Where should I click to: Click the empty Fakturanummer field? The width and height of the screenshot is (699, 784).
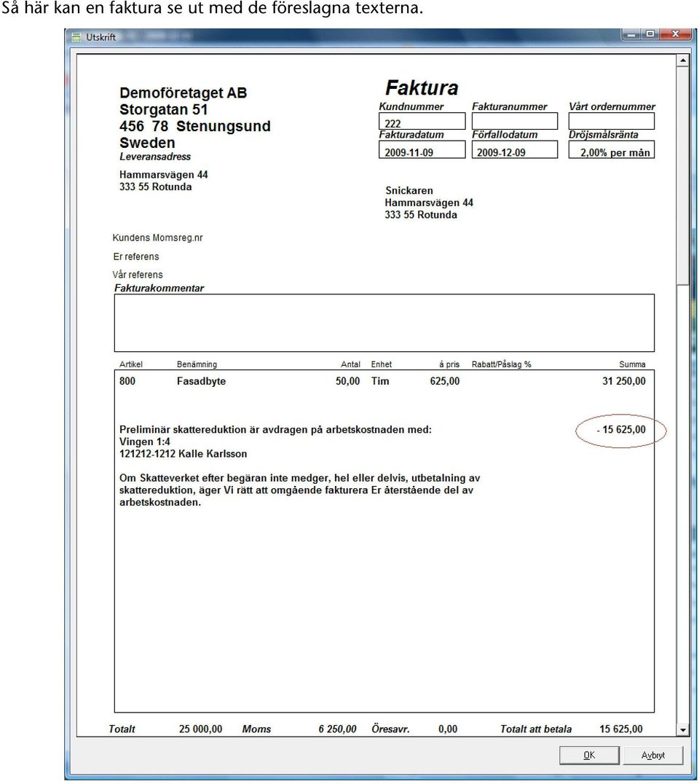tap(515, 122)
